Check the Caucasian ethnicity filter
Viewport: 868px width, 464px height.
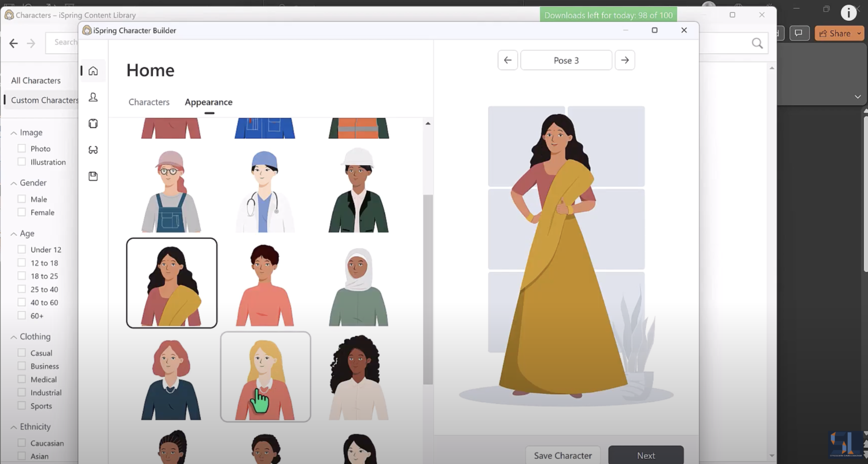pos(22,443)
